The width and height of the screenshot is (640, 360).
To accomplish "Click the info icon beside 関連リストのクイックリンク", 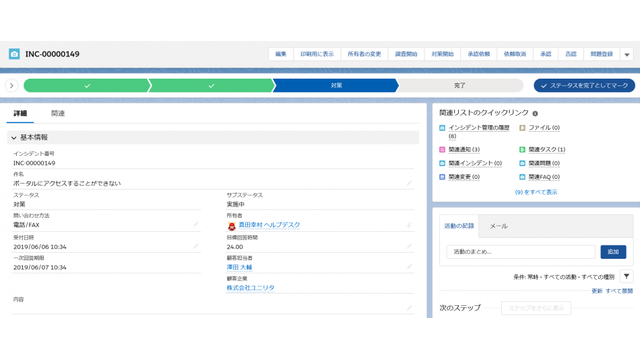I will 535,113.
